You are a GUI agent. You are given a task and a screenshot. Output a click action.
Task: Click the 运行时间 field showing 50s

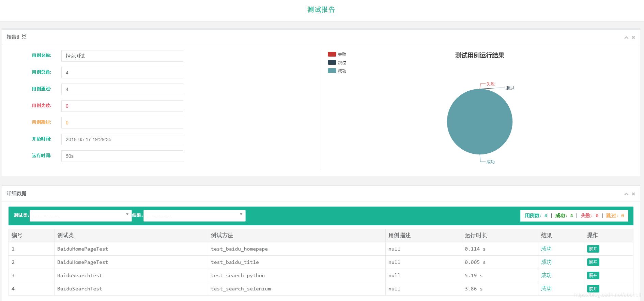[x=122, y=156]
